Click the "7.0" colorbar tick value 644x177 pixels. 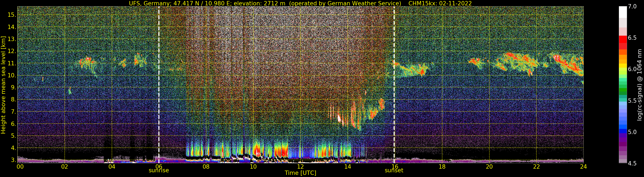pos(632,6)
